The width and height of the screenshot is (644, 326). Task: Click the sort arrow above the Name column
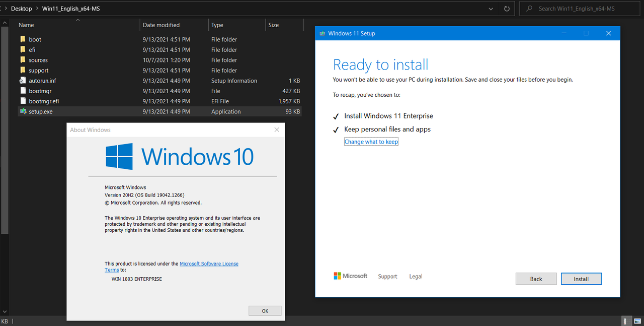click(77, 20)
